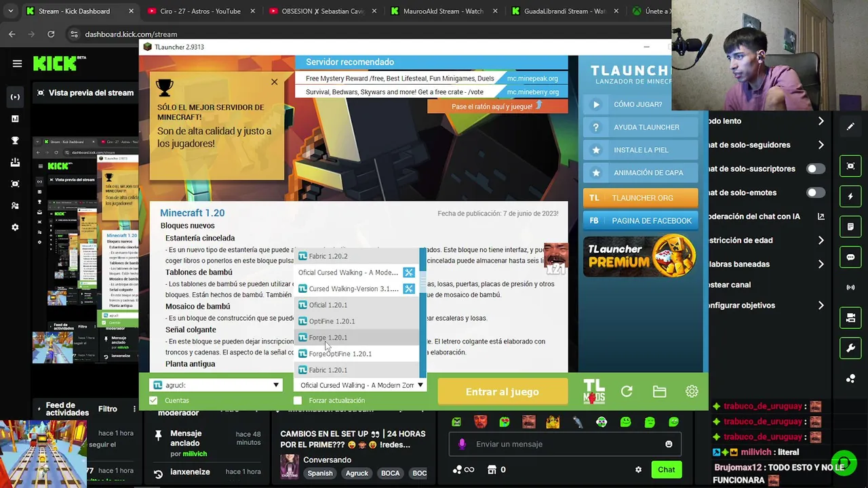868x488 pixels.
Task: Click the browser address bar dashboard.kick.com/stream
Action: tap(131, 34)
